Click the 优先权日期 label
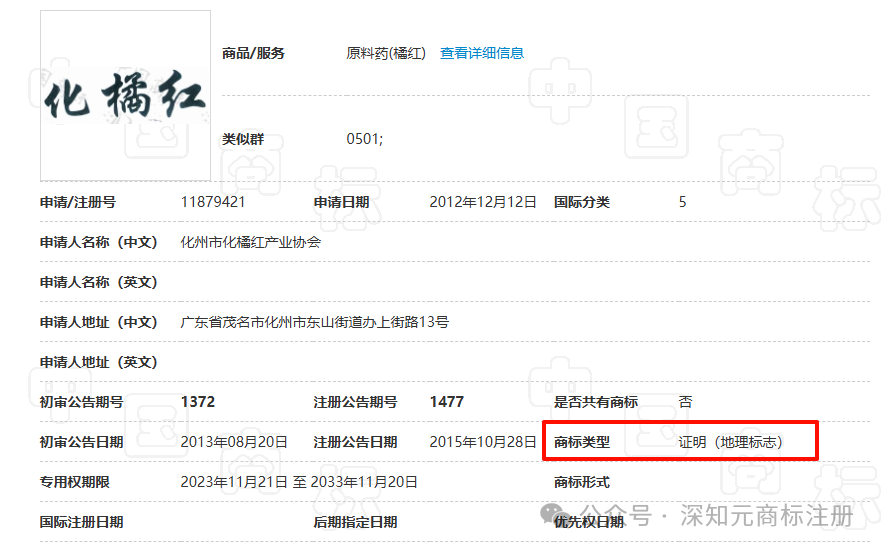This screenshot has height=550, width=881. pyautogui.click(x=589, y=522)
